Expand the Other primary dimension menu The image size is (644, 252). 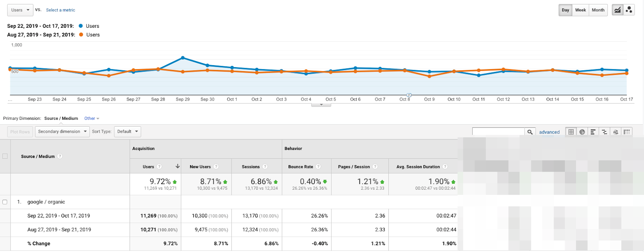[x=91, y=119]
